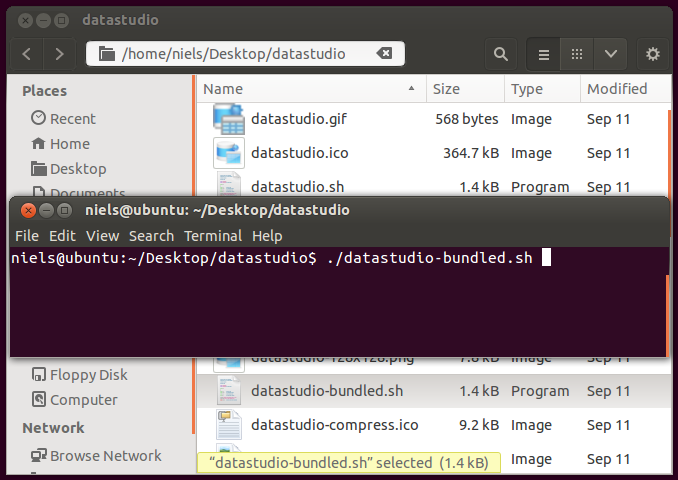The image size is (678, 480).
Task: Sort files by the Modified column
Action: point(616,89)
